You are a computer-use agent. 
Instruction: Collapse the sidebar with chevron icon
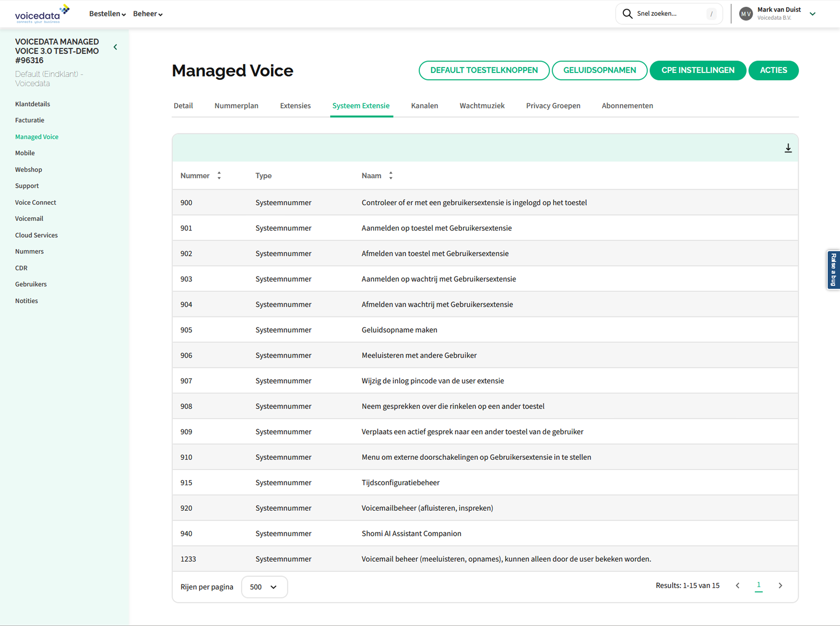tap(116, 47)
